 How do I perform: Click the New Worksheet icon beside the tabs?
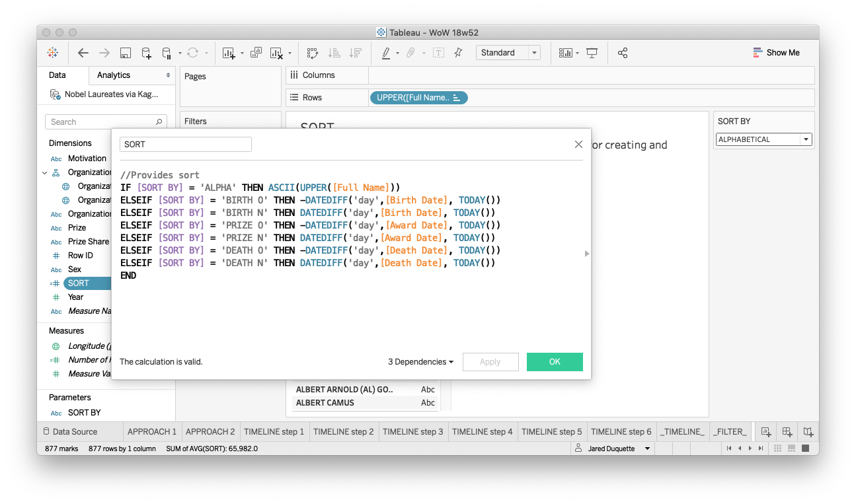click(766, 431)
